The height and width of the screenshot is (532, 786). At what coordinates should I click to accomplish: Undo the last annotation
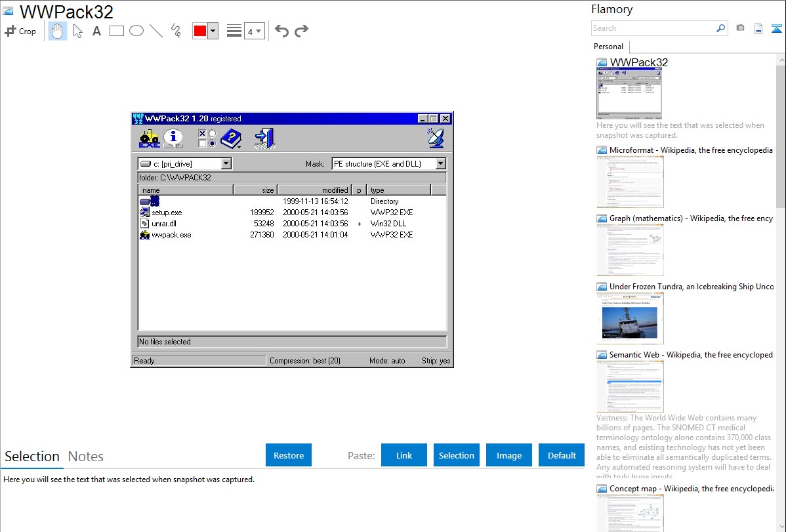281,31
